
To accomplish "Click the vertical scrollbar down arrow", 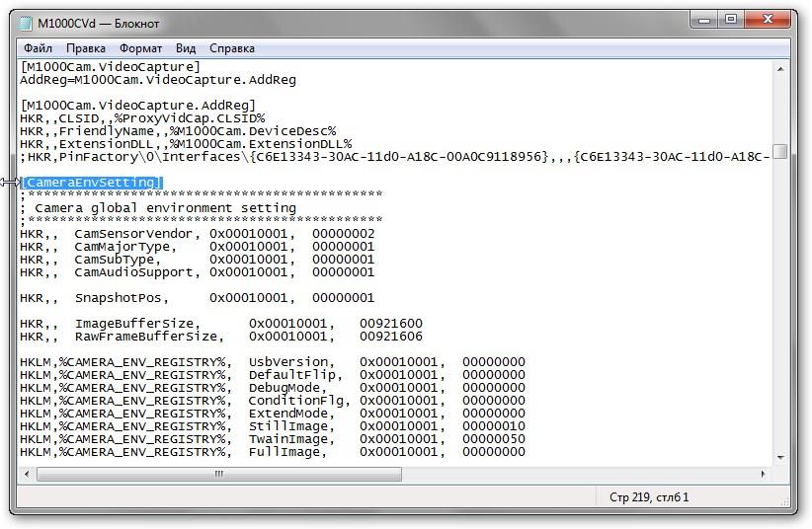I will click(x=779, y=457).
